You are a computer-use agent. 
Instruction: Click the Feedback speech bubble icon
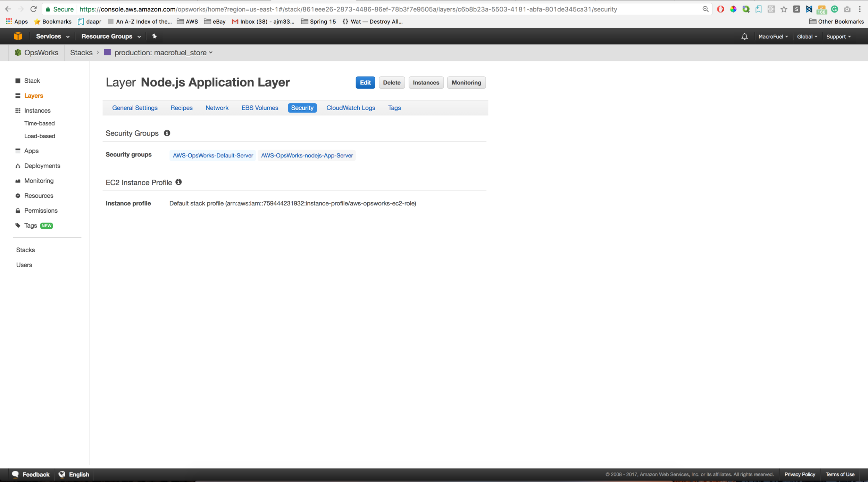click(x=16, y=474)
